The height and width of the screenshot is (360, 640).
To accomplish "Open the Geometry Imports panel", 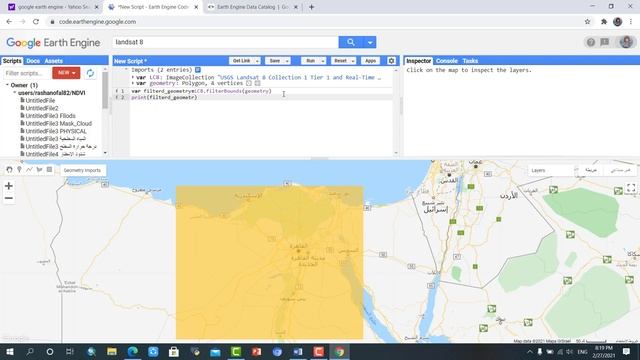I will 82,170.
